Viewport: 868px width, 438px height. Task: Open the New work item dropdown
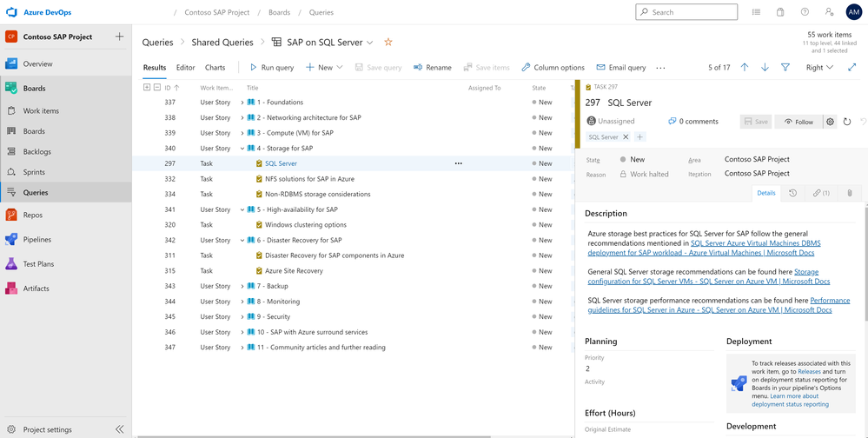325,68
